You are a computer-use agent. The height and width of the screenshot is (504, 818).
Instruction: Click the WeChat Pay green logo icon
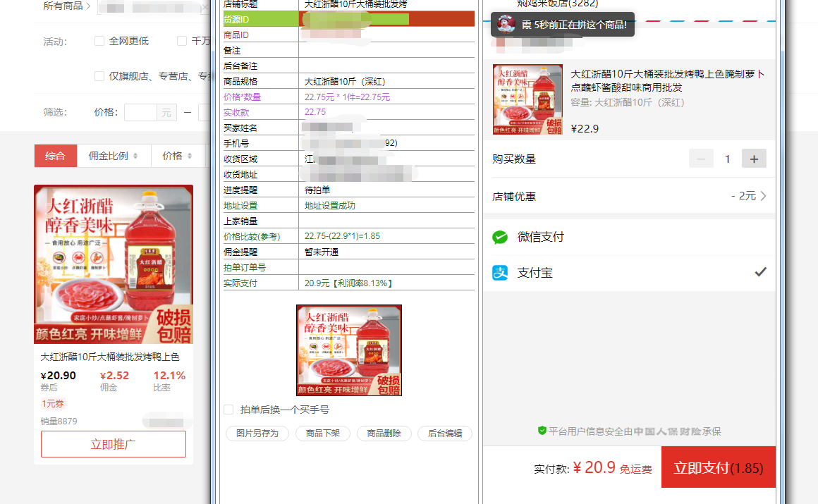[500, 238]
